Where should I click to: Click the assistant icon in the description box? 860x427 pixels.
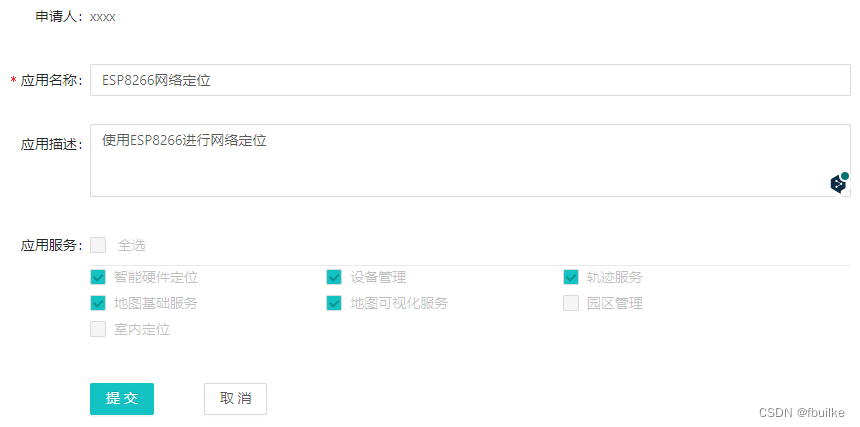coord(839,182)
